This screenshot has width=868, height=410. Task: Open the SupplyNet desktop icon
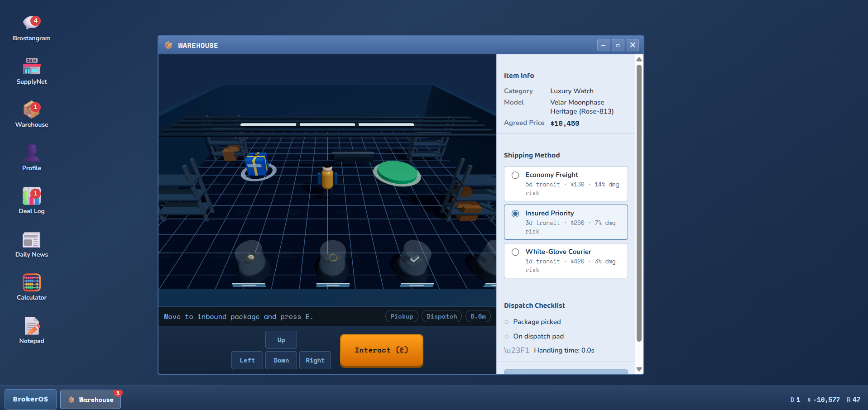(32, 72)
